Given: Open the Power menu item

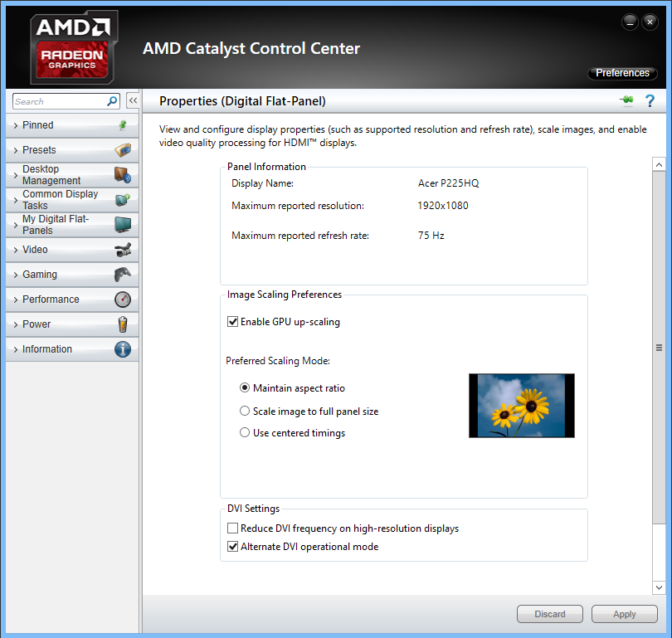Looking at the screenshot, I should [x=72, y=324].
